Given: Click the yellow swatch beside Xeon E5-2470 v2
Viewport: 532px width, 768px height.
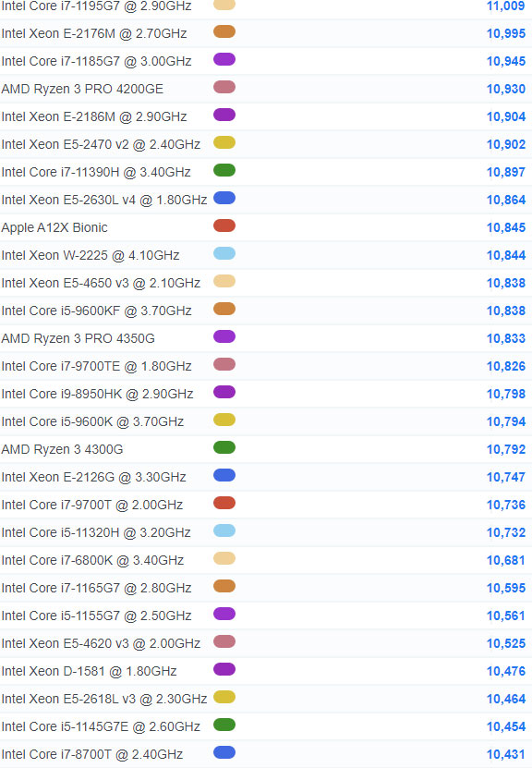Looking at the screenshot, I should pyautogui.click(x=224, y=142).
